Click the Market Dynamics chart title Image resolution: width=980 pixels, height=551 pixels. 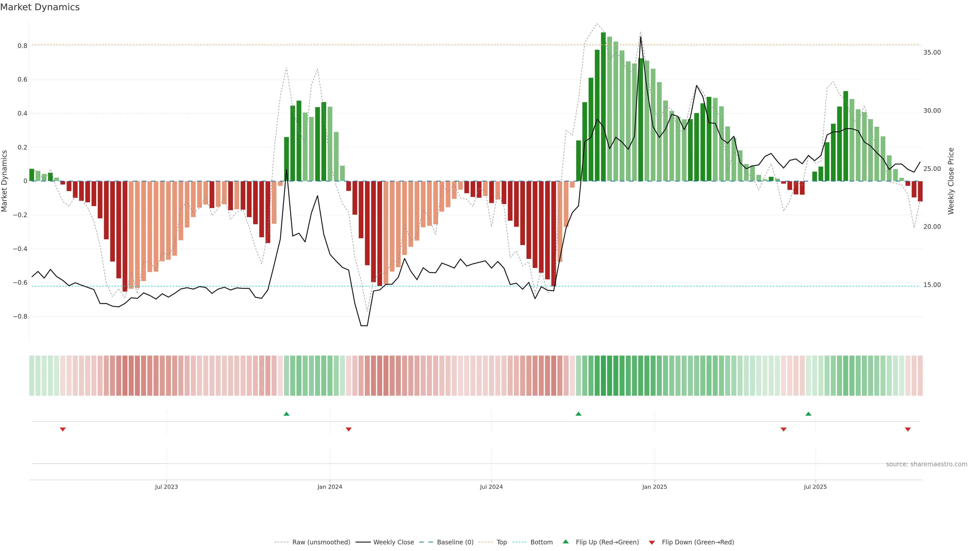coord(40,7)
